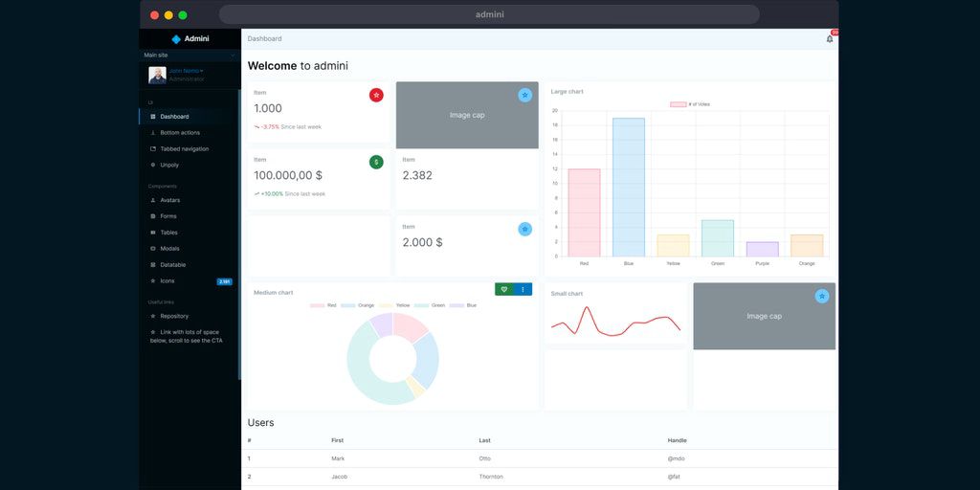Toggle the '# of Votes' legend in Large chart
The width and height of the screenshot is (980, 490).
point(689,104)
